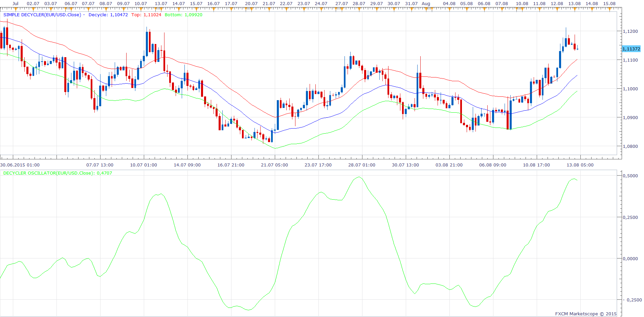
Task: Click the FXCM Marketscope 2015 copyright text
Action: [586, 314]
